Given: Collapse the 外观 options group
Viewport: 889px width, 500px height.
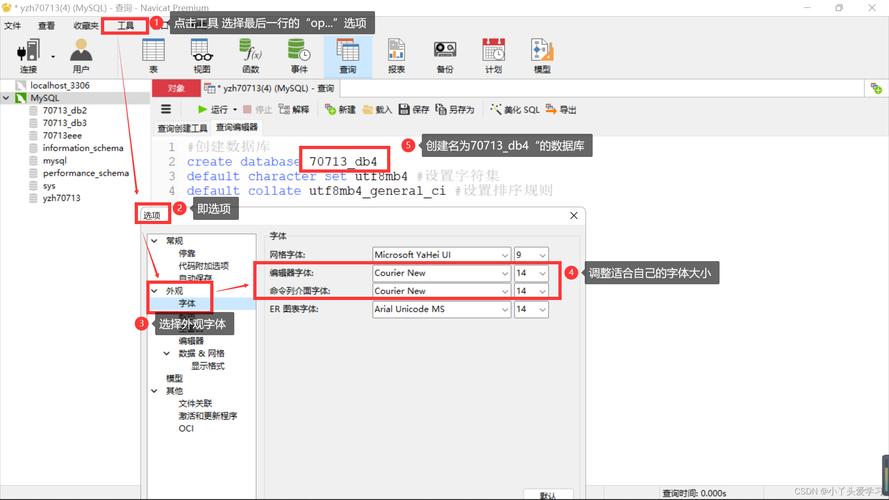Looking at the screenshot, I should [154, 291].
